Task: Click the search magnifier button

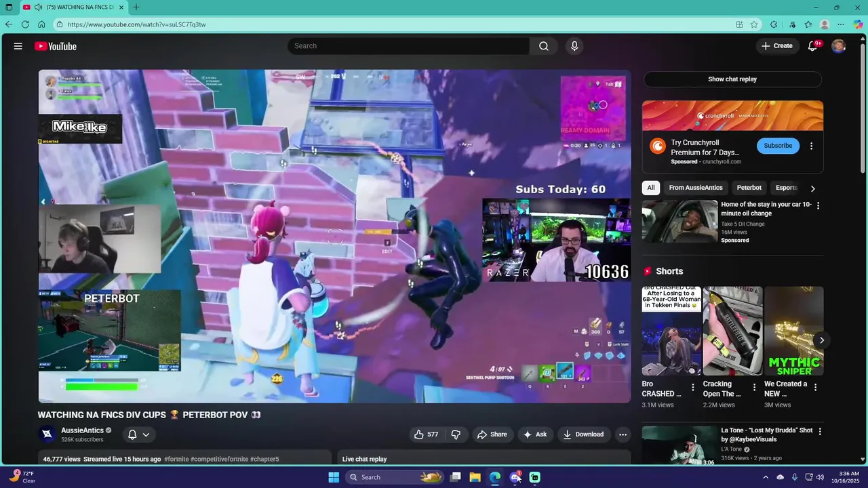Action: [544, 46]
